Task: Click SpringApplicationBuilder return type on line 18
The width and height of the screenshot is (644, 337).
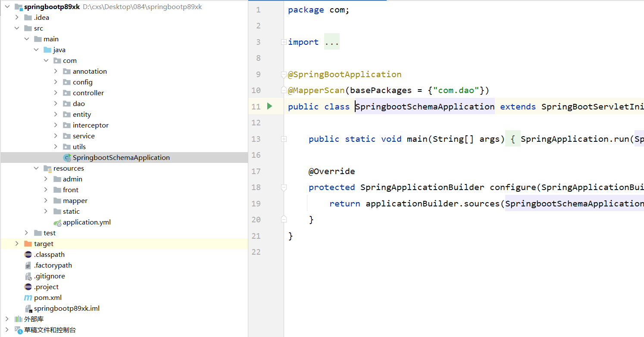Action: click(x=422, y=187)
